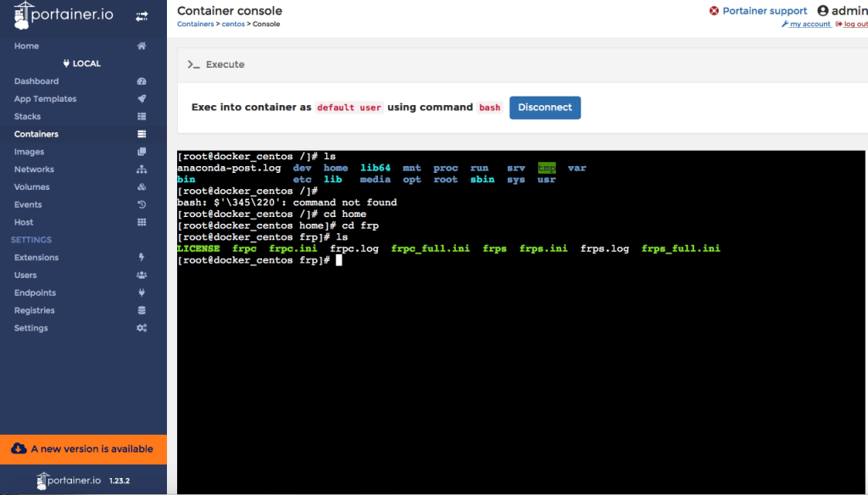Click the Containers breadcrumb link
The height and width of the screenshot is (495, 868).
(195, 25)
